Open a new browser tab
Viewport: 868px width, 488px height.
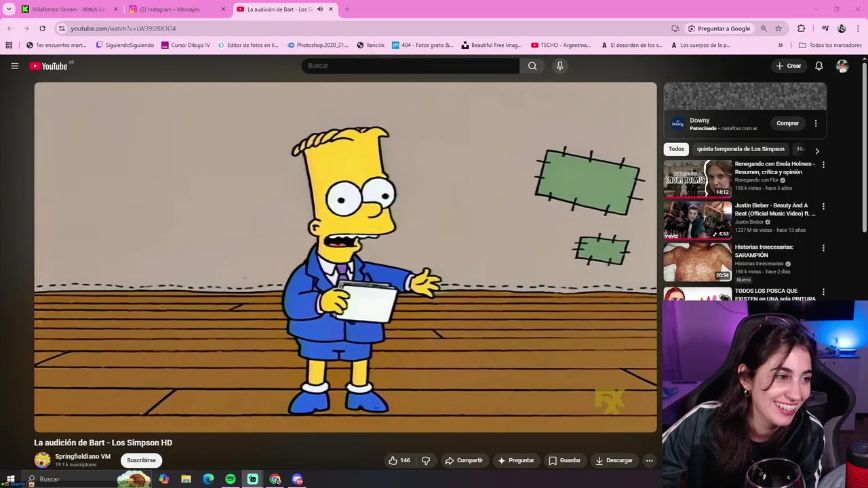click(347, 9)
